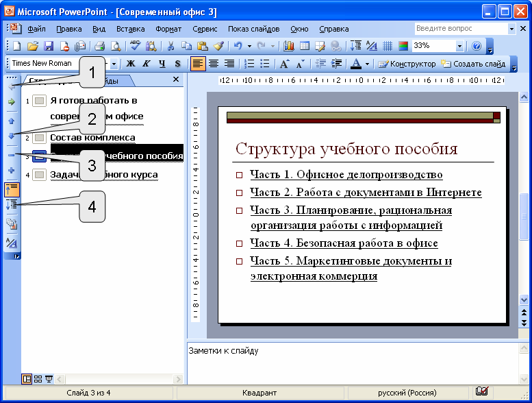The height and width of the screenshot is (403, 532).
Task: Toggle numbered list
Action: point(249,64)
